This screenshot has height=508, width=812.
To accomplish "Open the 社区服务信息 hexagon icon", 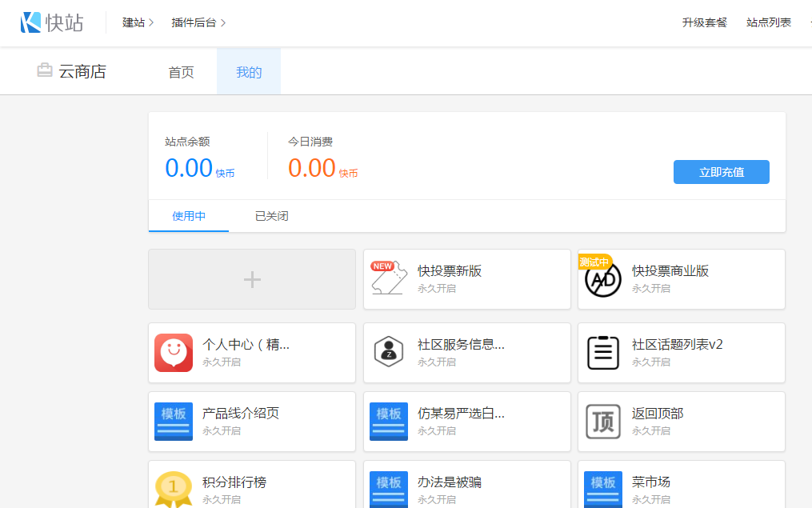I will [x=389, y=353].
